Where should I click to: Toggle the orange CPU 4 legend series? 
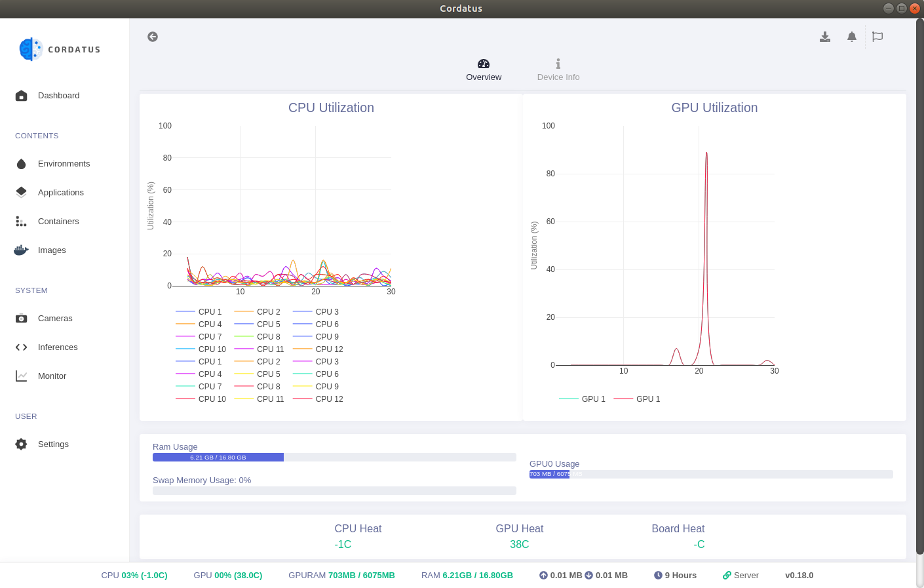pyautogui.click(x=199, y=324)
